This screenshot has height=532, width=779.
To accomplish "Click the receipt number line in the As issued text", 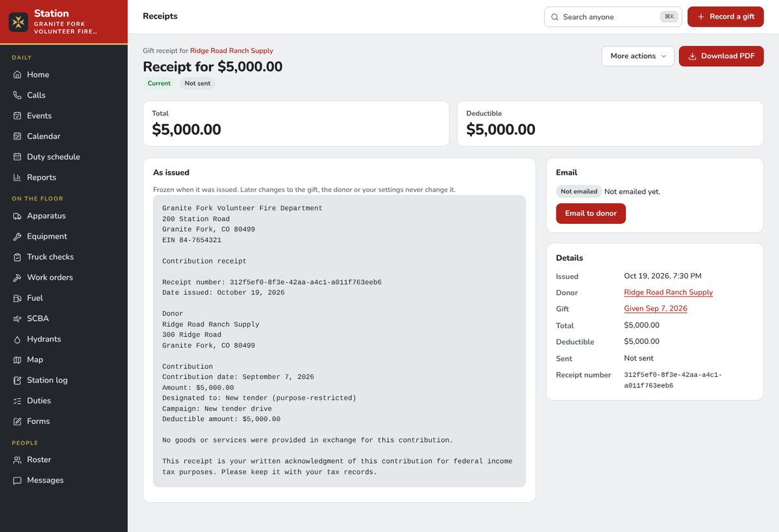I will (272, 282).
